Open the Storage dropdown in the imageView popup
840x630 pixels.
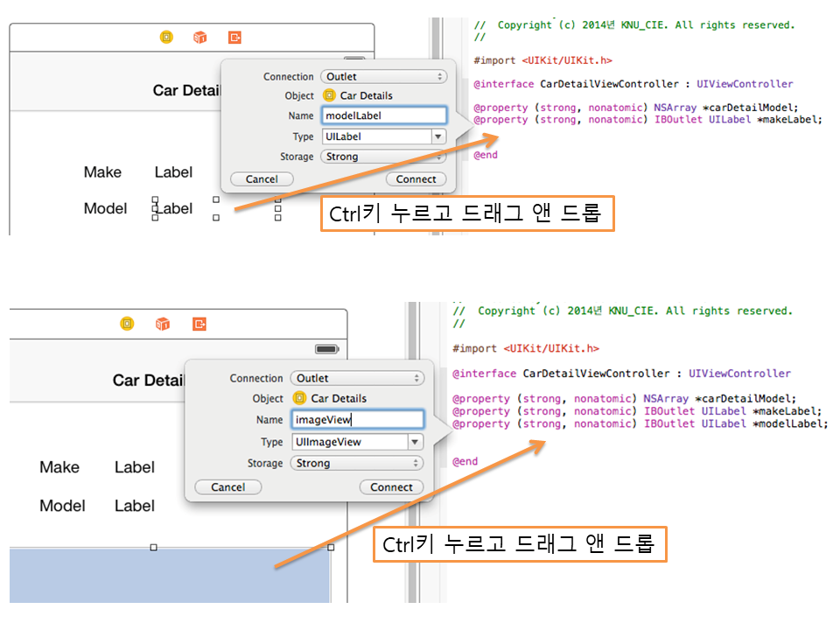357,463
